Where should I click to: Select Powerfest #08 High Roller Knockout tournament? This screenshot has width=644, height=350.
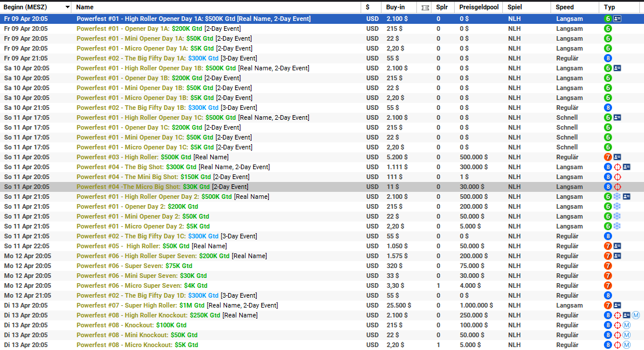coord(322,315)
